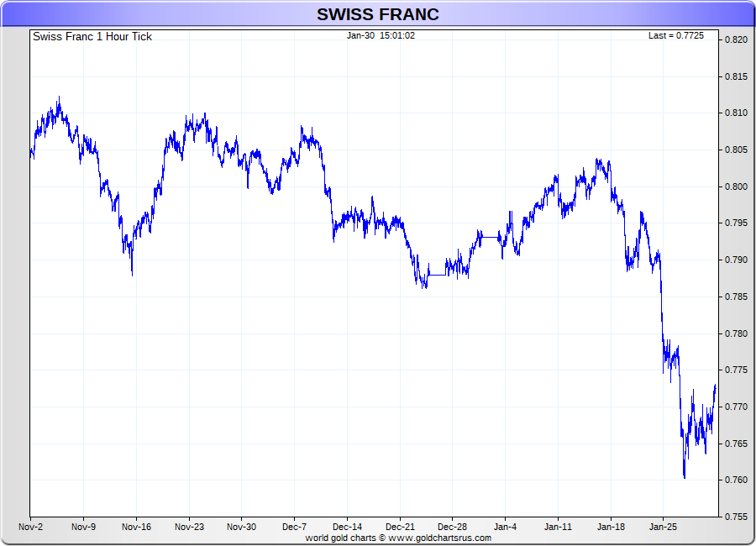This screenshot has height=546, width=756.
Task: Click the 0.820 price axis label
Action: coord(736,40)
